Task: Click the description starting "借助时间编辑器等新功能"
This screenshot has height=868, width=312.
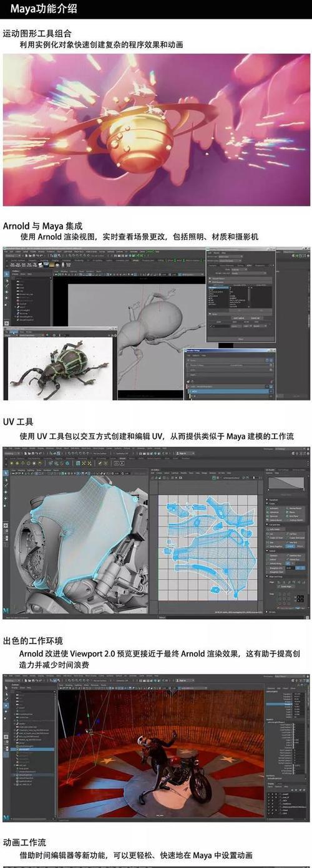Action: (135, 855)
